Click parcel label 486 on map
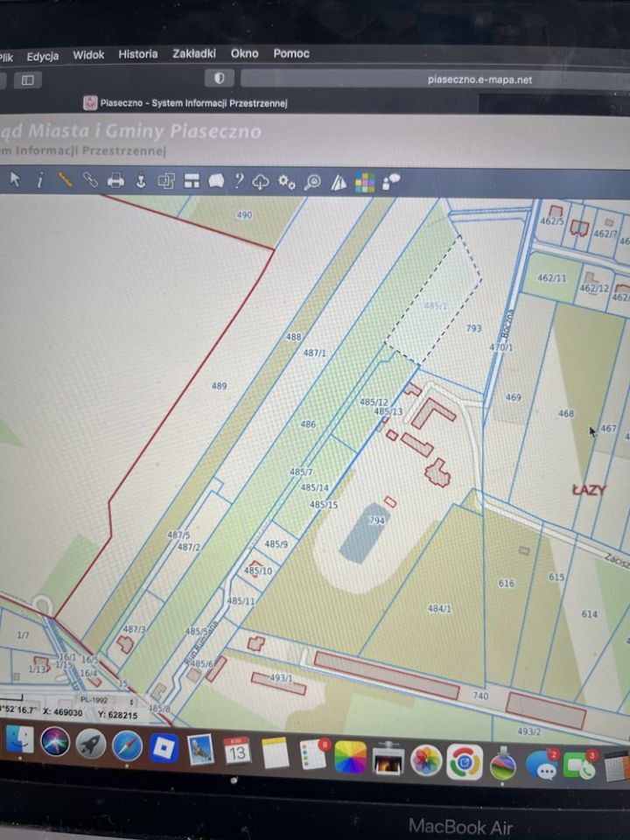This screenshot has height=840, width=630. (308, 424)
